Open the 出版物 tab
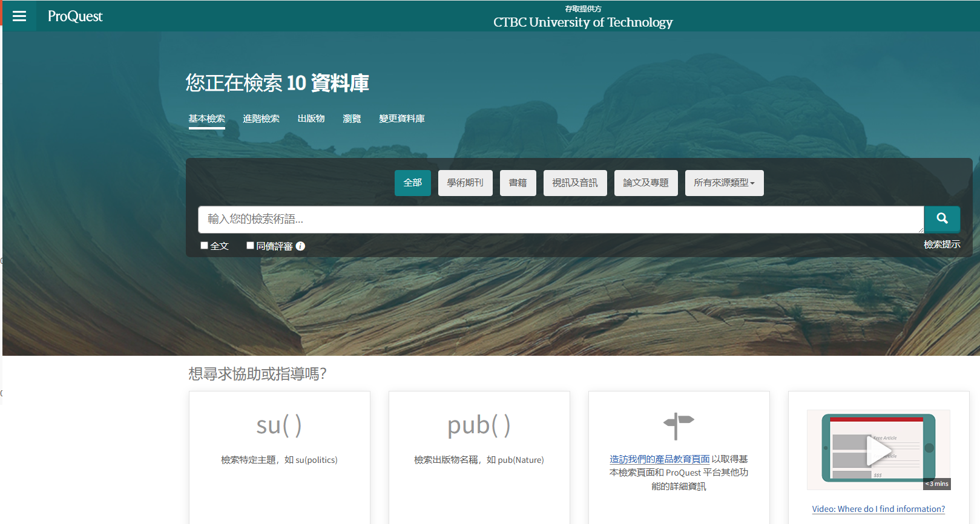 (311, 119)
